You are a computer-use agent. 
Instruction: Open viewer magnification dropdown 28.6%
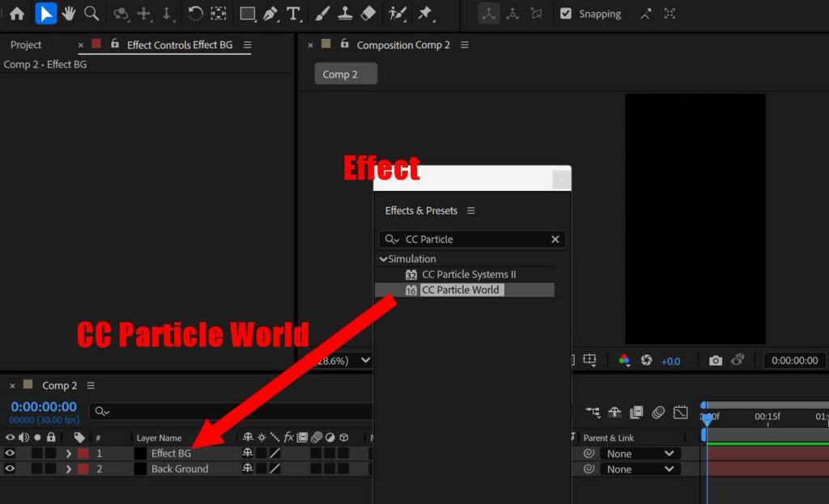(365, 360)
